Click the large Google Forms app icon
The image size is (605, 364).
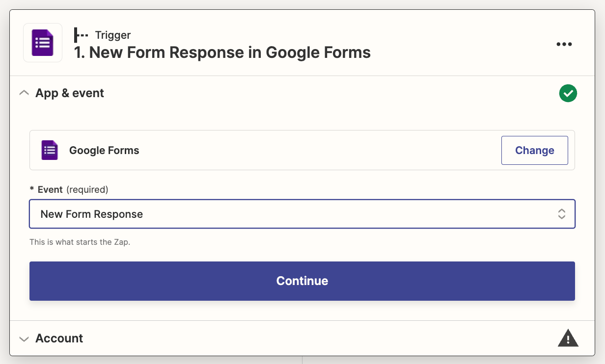[43, 43]
